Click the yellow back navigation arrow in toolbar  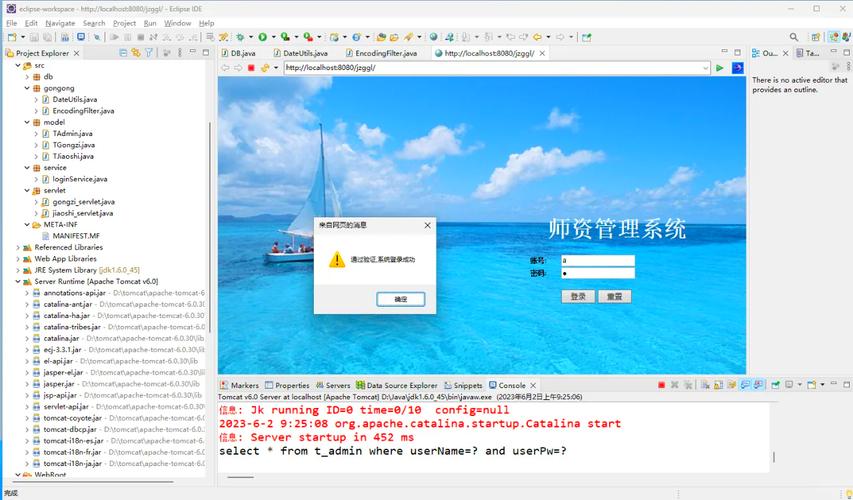[537, 37]
